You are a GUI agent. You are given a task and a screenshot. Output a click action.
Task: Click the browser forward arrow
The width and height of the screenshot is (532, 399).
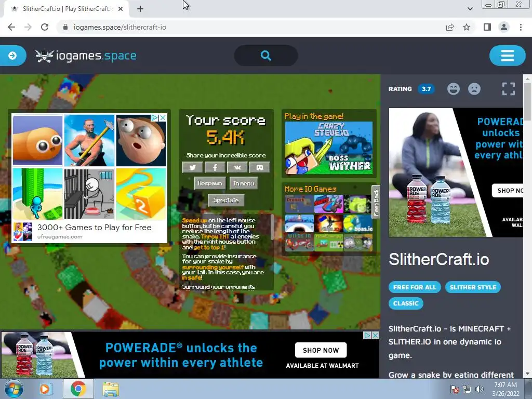point(28,27)
